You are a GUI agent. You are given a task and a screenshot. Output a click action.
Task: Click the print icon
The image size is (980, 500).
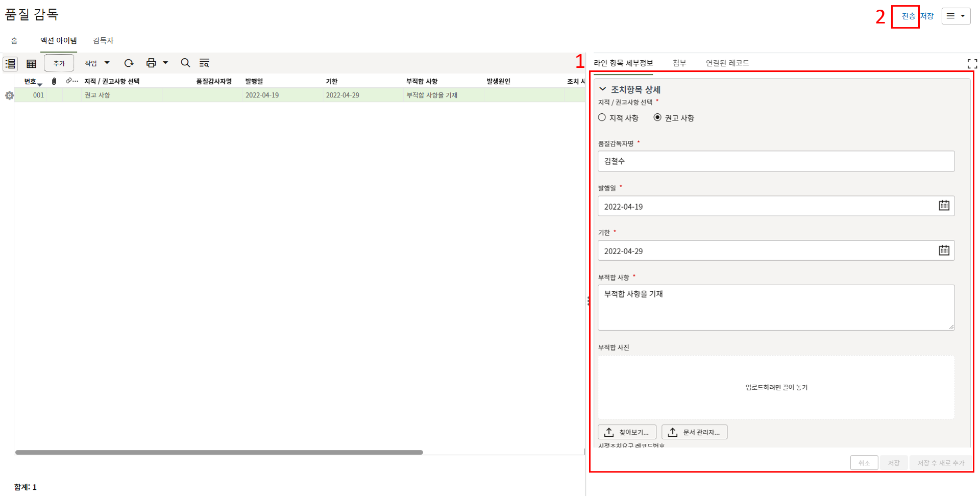151,63
